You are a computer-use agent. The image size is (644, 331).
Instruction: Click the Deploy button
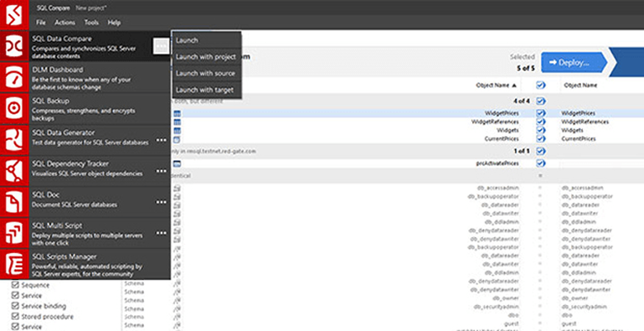click(x=574, y=63)
